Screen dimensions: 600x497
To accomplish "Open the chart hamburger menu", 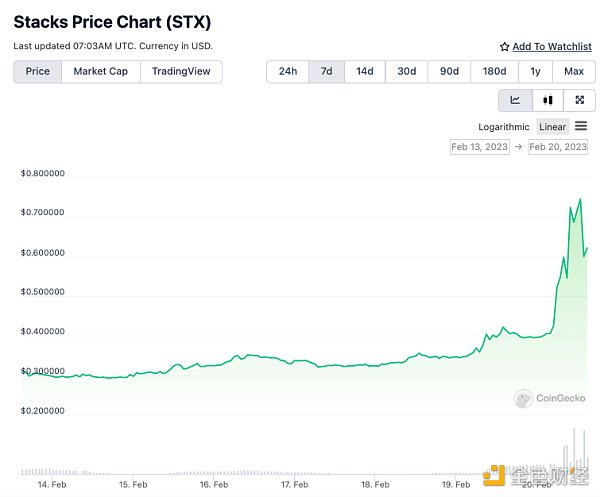I will click(x=581, y=126).
